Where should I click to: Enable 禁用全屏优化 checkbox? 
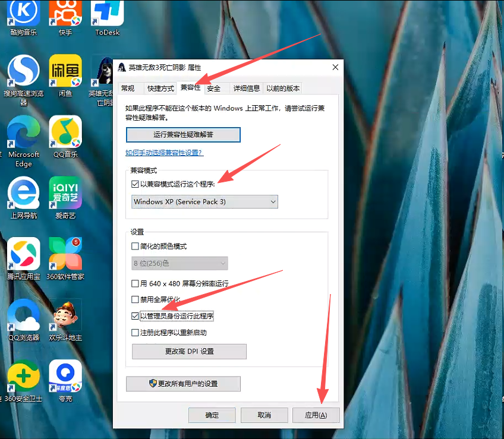[x=136, y=299]
